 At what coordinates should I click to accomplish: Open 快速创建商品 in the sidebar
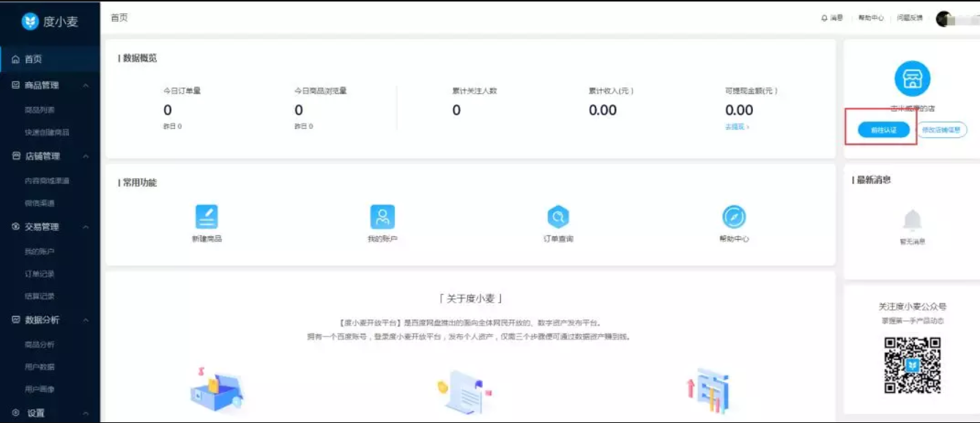click(47, 133)
